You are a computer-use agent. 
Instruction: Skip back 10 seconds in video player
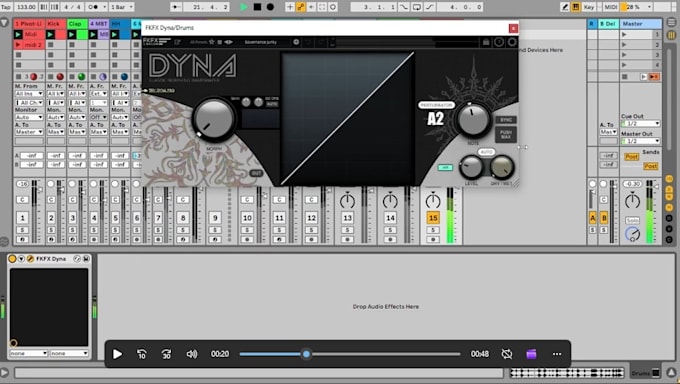[x=142, y=354]
